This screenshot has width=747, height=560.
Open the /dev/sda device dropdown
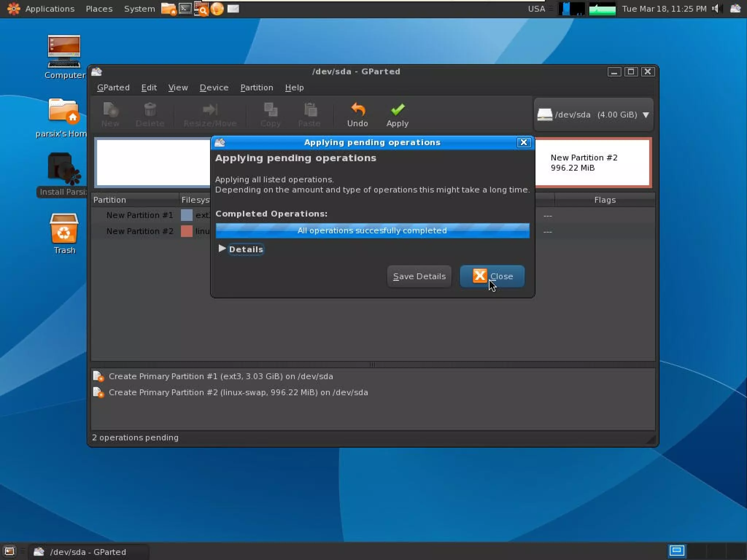click(593, 115)
